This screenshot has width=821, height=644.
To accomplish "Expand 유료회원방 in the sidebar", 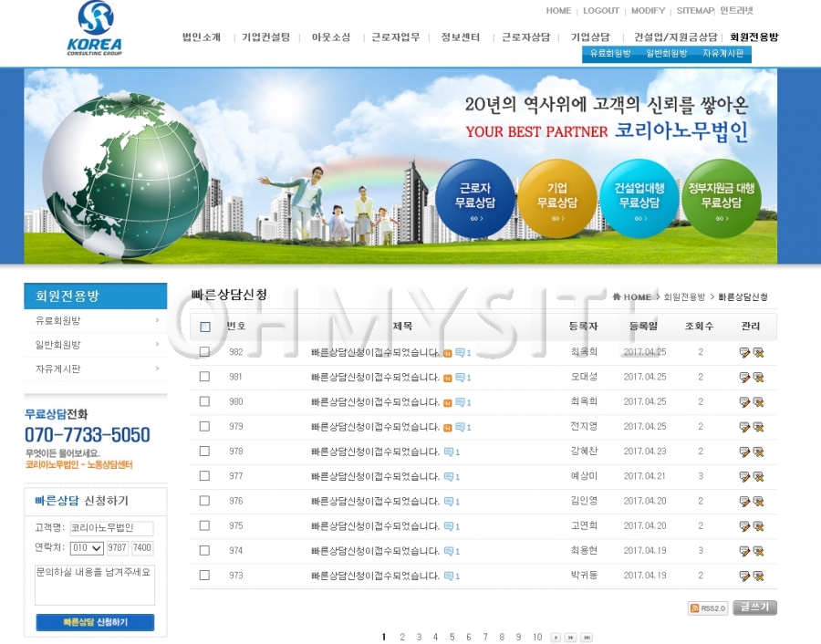I will [95, 320].
